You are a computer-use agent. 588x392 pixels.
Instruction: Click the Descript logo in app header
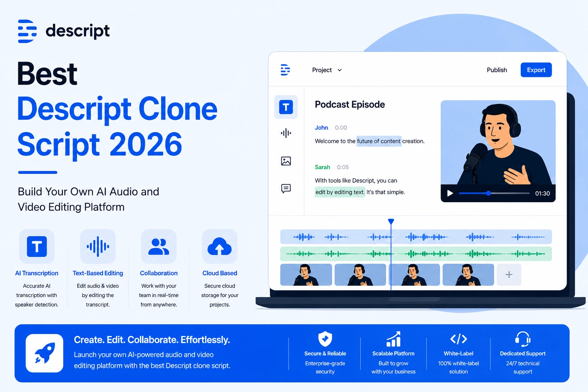coord(285,70)
